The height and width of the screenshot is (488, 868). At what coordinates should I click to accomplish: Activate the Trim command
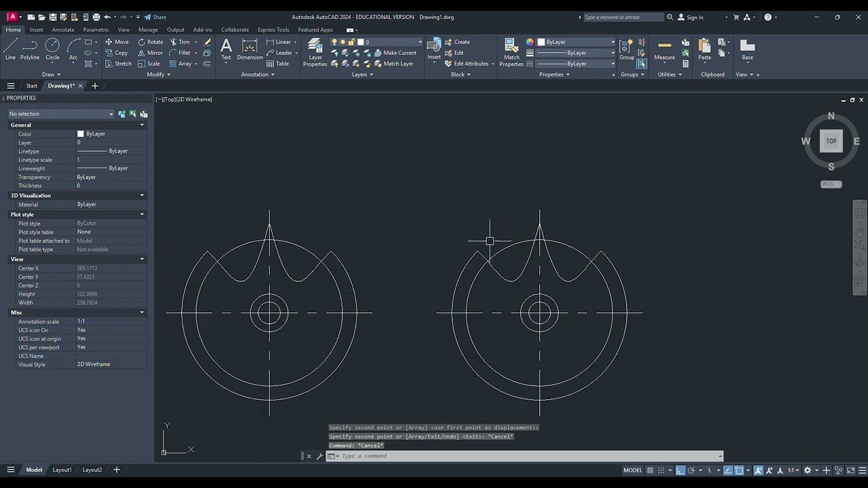[x=180, y=41]
